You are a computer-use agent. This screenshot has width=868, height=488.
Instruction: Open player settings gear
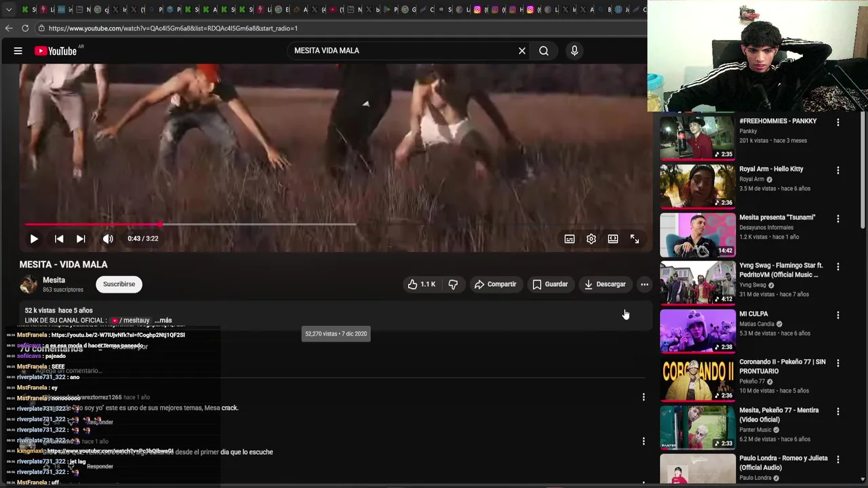pyautogui.click(x=591, y=239)
